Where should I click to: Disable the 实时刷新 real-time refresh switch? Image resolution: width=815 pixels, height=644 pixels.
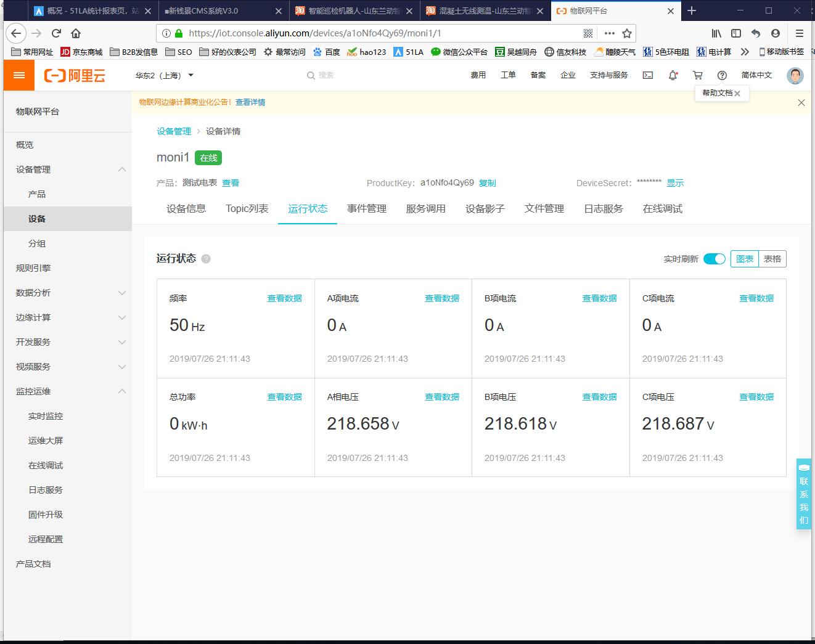[714, 259]
